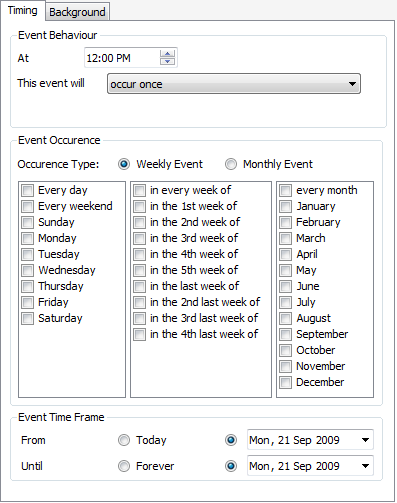Check the Every weekend checkbox
Image resolution: width=397 pixels, height=503 pixels.
(28, 207)
